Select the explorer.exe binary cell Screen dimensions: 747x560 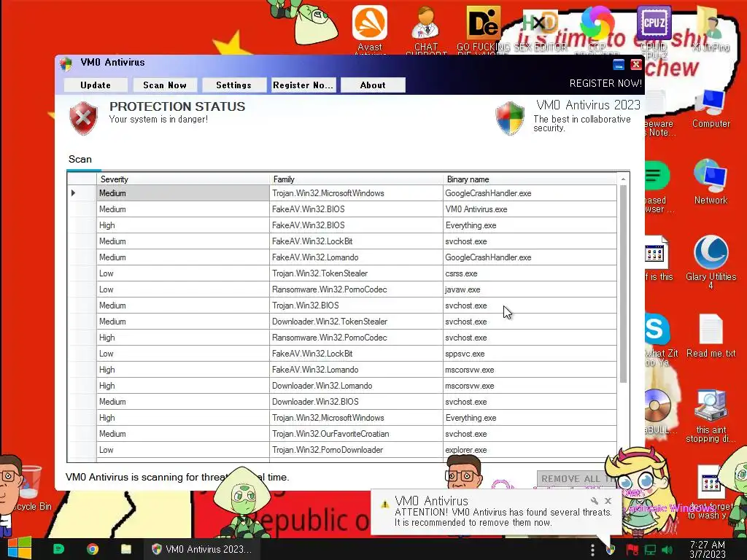[x=530, y=449]
